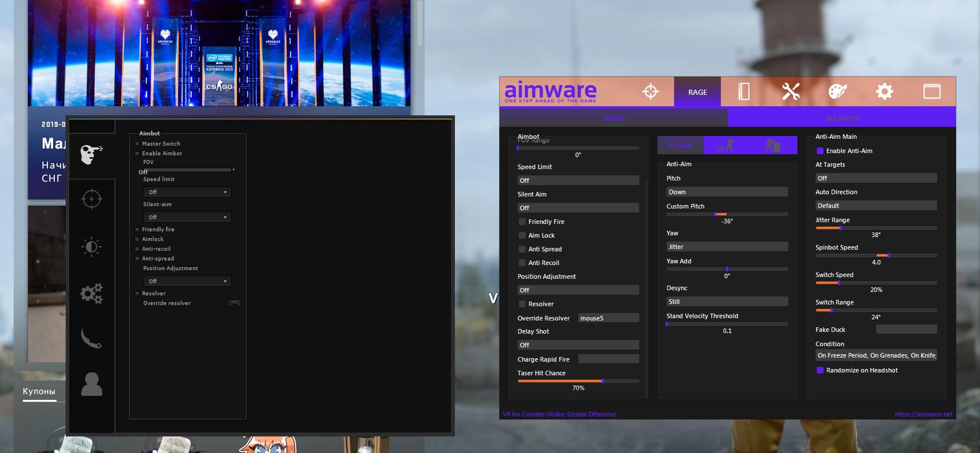Open the gear settings tab in aimware

[884, 91]
